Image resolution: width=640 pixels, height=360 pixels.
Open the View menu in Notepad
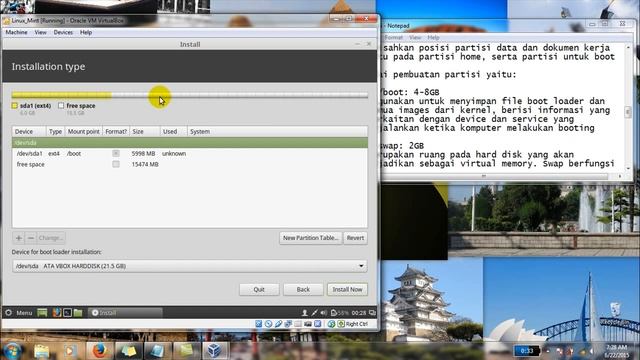click(415, 37)
